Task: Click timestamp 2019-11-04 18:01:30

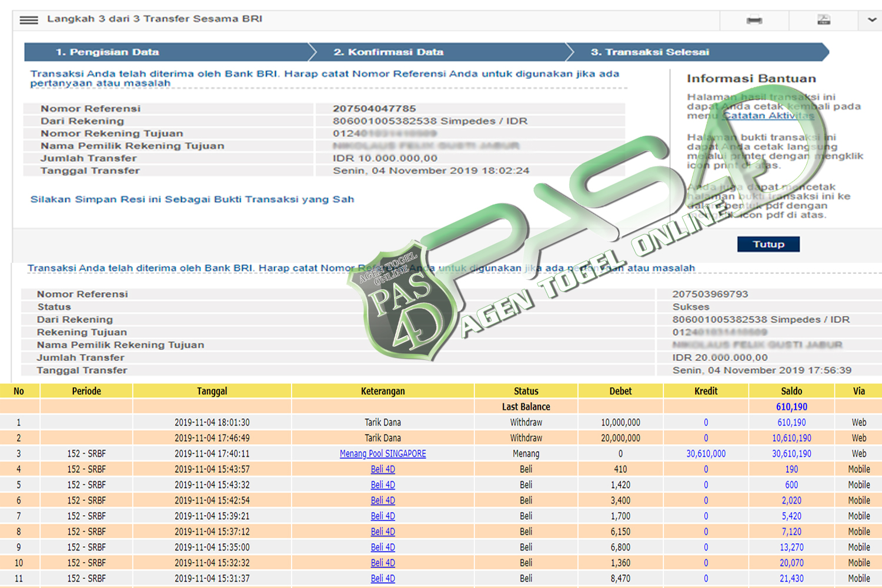Action: [212, 423]
